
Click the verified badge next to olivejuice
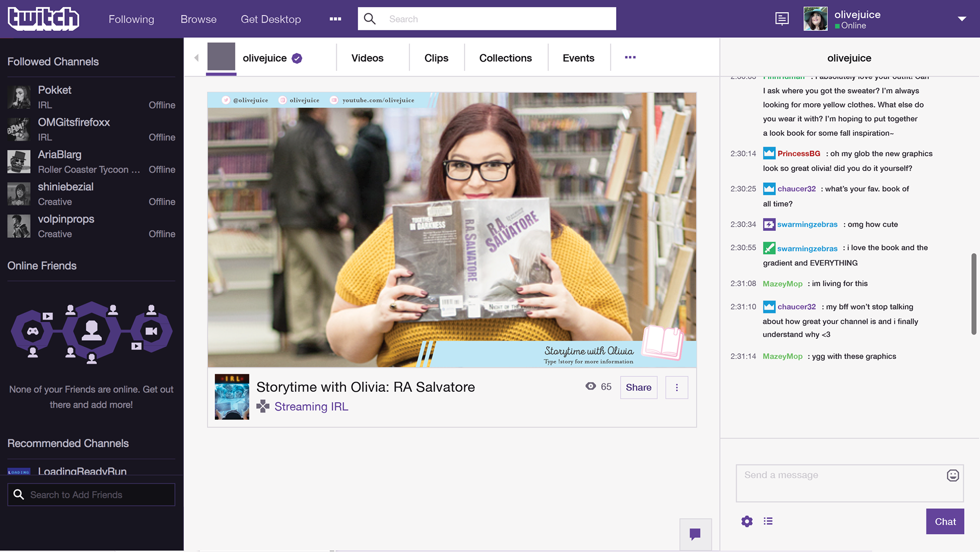pos(297,58)
